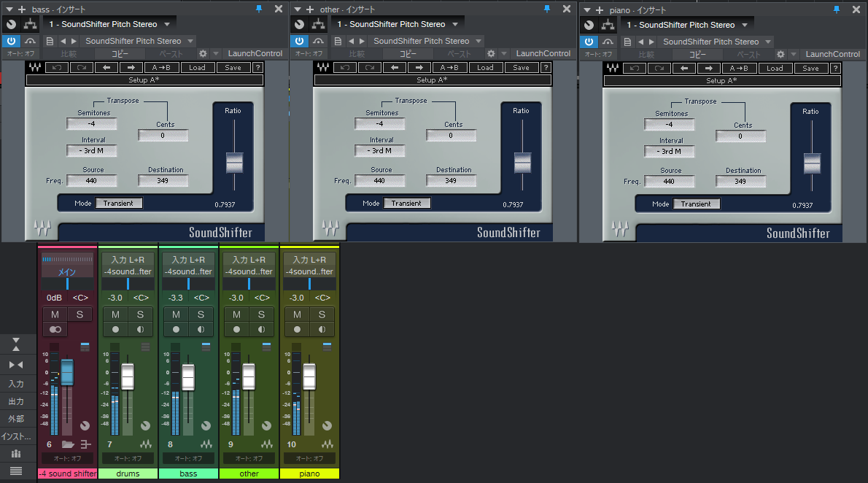The width and height of the screenshot is (868, 483).
Task: Open the '- 3rd M' interval dropdown in the other plugin
Action: tap(380, 150)
